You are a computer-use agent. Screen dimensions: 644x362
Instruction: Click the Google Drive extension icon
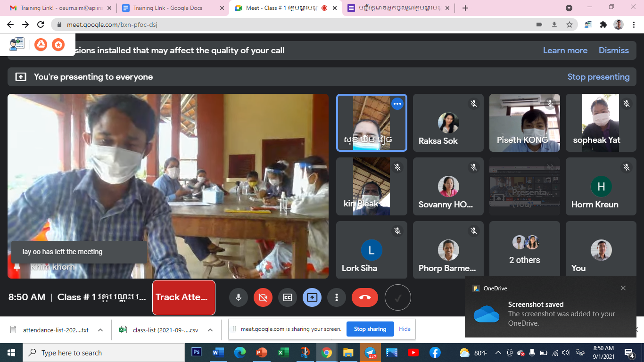click(x=41, y=44)
